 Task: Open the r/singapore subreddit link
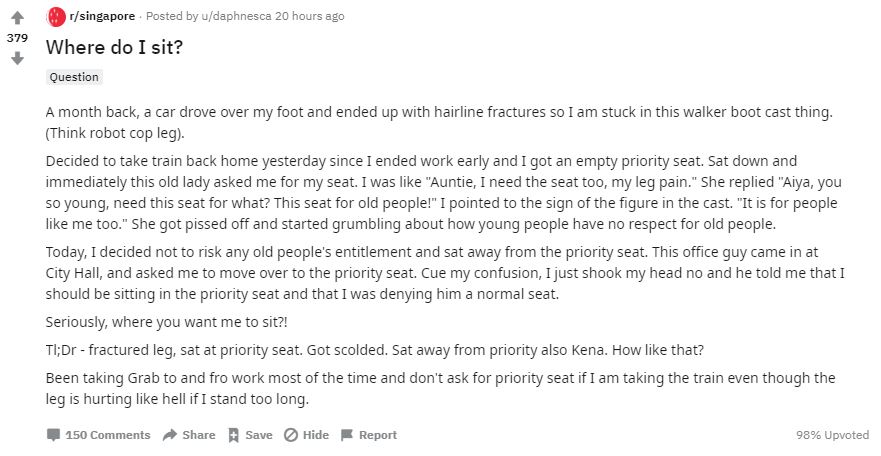tap(101, 17)
